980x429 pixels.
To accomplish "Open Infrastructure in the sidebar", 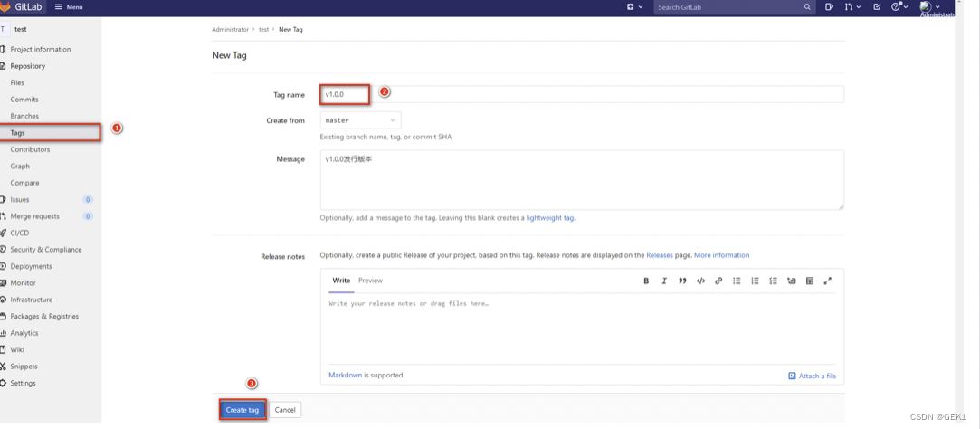I will click(x=32, y=300).
